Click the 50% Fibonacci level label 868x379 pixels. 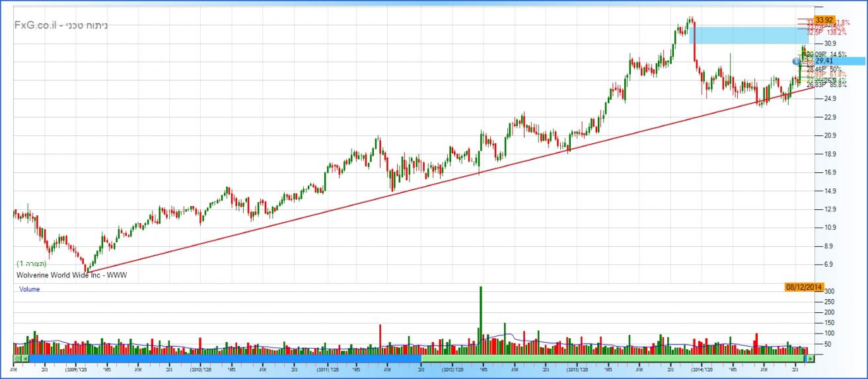click(x=834, y=69)
